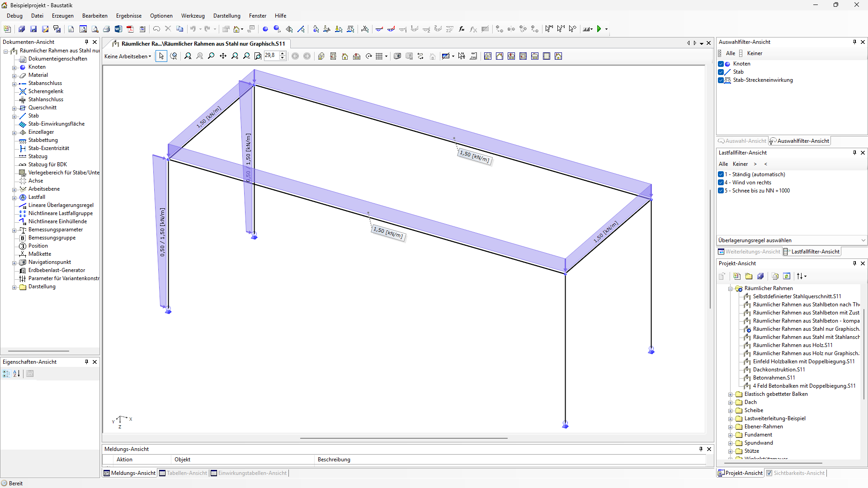The image size is (868, 488).
Task: Pin the Auswahlfilter-Ansicht panel
Action: click(854, 42)
